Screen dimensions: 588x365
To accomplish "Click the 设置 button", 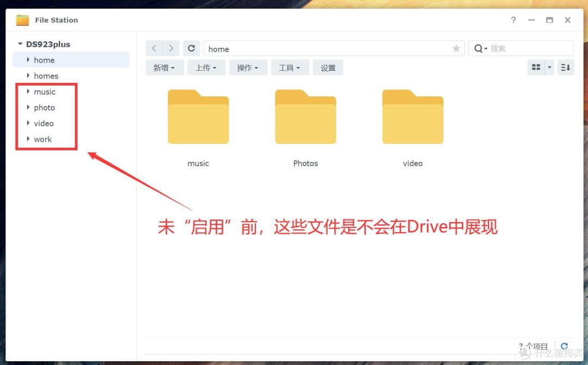I will click(328, 68).
